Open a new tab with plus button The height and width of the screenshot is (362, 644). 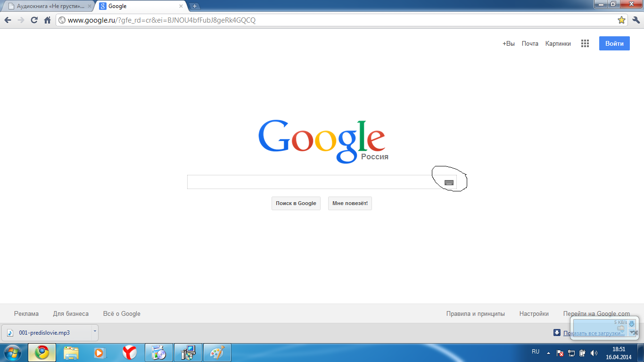195,6
